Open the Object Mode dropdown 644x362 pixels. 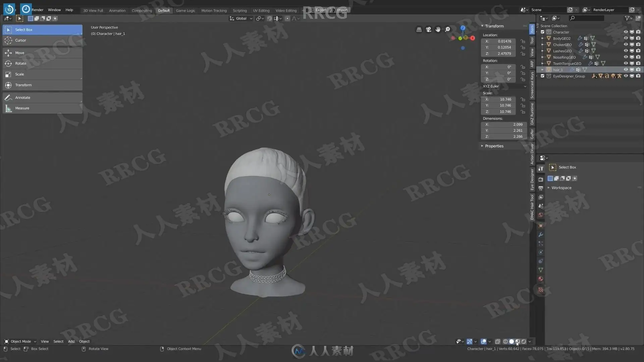[20, 342]
